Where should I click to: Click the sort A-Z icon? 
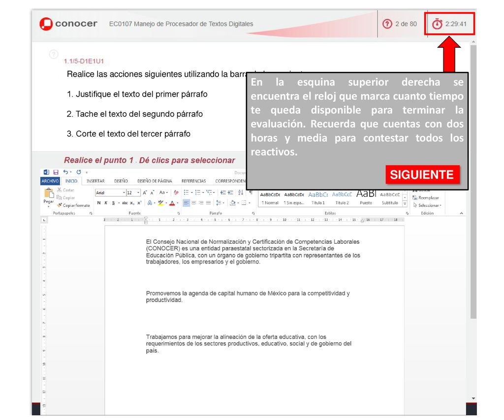point(241,193)
